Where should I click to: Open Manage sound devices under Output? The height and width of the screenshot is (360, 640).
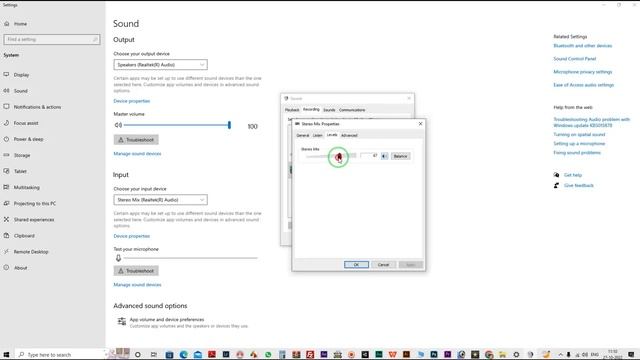(x=137, y=153)
